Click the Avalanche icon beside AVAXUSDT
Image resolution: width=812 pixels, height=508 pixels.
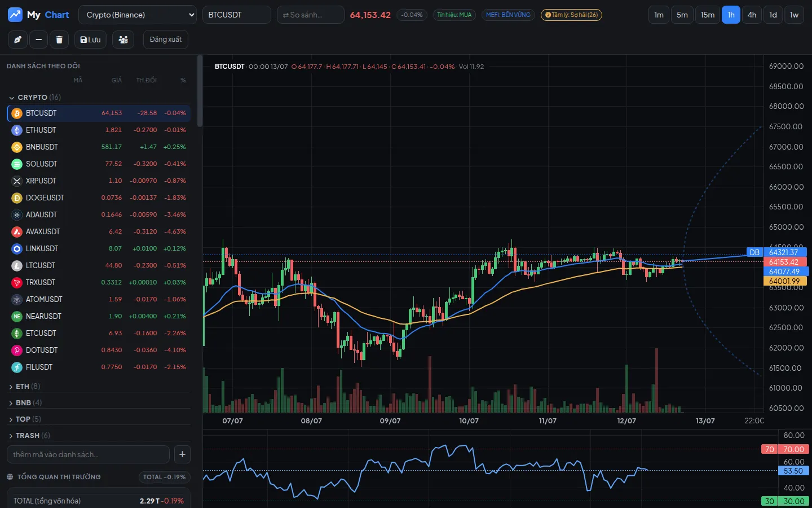17,231
